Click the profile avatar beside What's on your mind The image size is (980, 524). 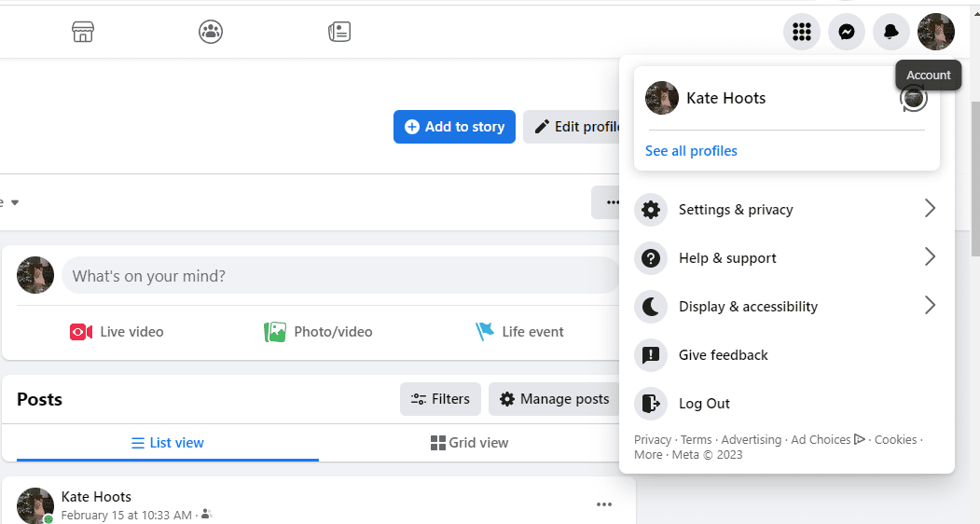[35, 275]
